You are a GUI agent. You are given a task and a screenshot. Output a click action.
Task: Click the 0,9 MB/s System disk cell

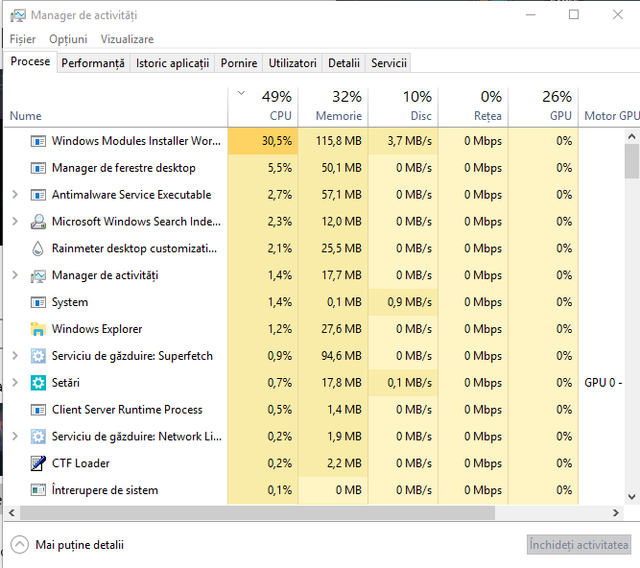click(403, 302)
